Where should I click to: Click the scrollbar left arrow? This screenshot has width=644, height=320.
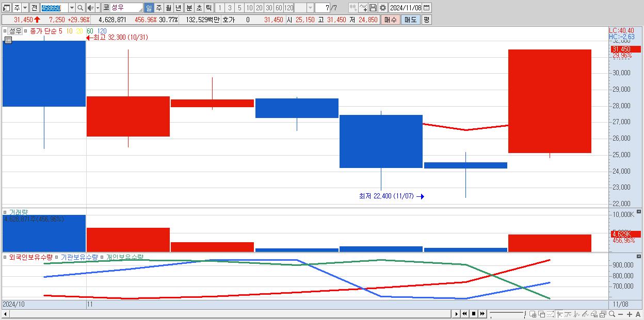point(5,314)
